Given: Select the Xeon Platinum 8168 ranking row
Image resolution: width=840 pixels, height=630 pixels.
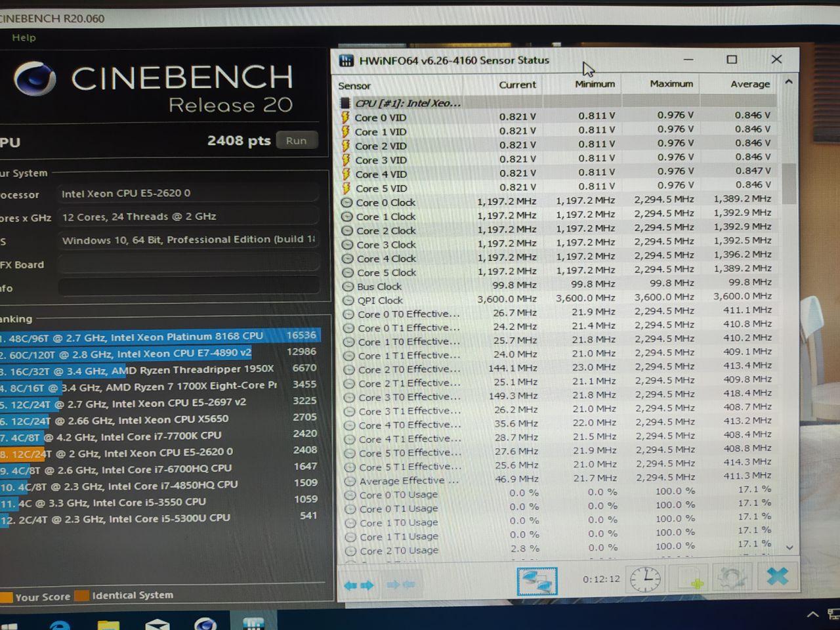Looking at the screenshot, I should pos(160,336).
